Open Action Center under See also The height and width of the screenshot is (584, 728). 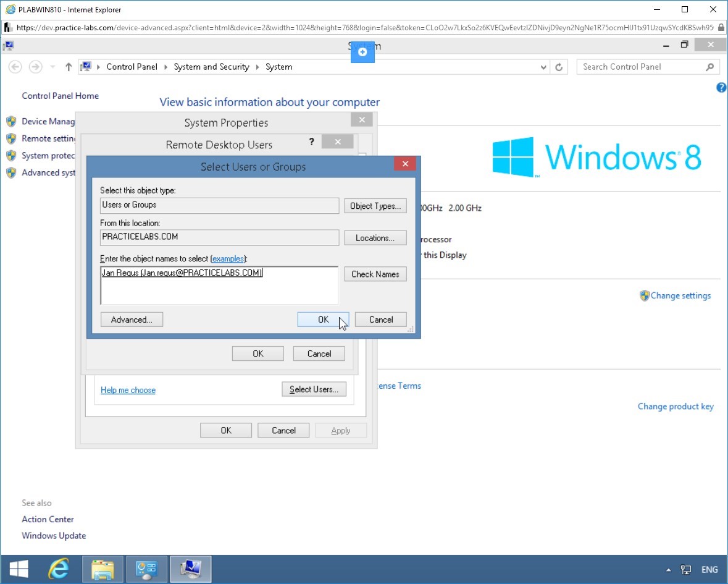click(x=48, y=520)
